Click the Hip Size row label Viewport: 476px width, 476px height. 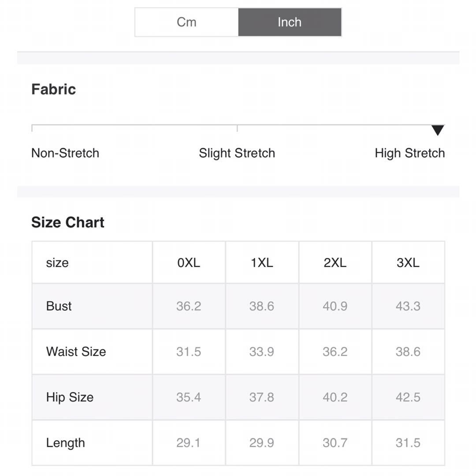[x=70, y=397]
